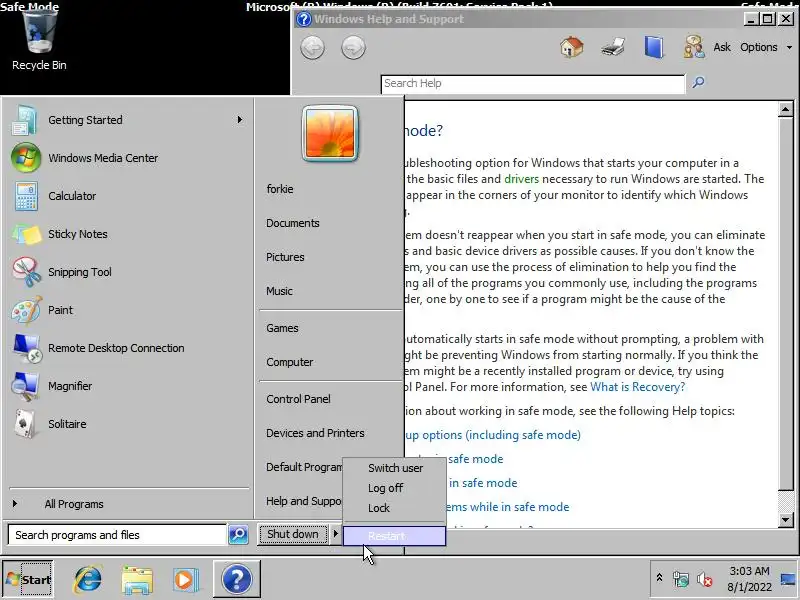800x600 pixels.
Task: Click the Start button
Action: pyautogui.click(x=28, y=579)
